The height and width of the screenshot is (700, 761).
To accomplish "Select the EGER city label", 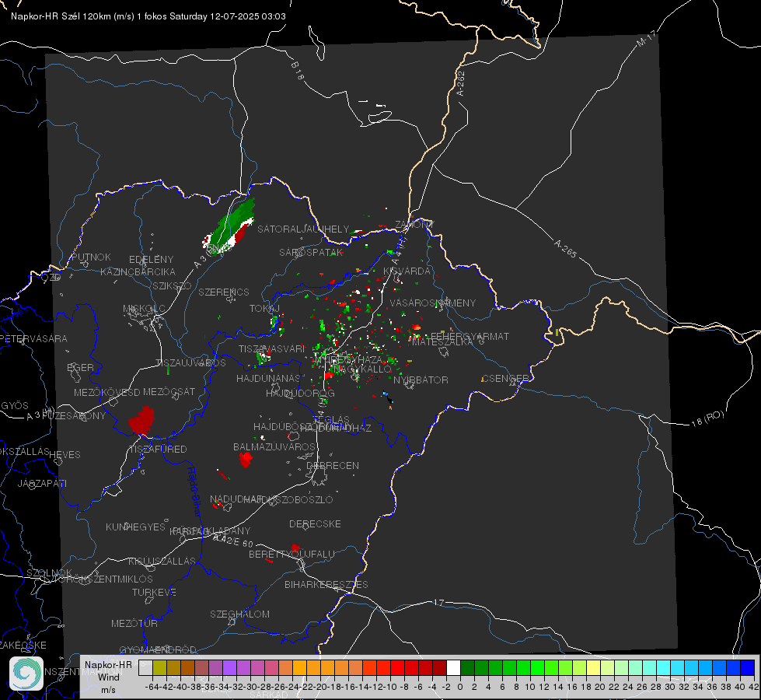I will pos(81,367).
